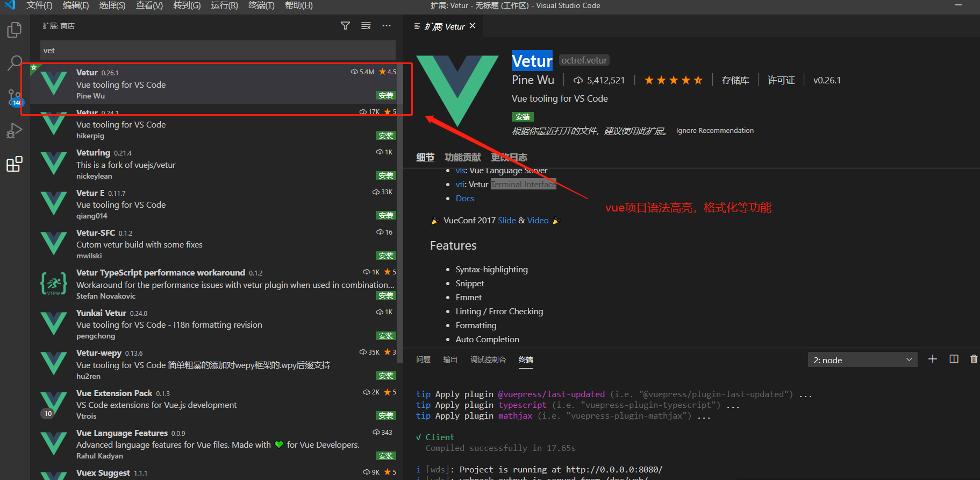The width and height of the screenshot is (980, 480).
Task: Close the 扩展 Vetur editor tab
Action: tap(473, 26)
